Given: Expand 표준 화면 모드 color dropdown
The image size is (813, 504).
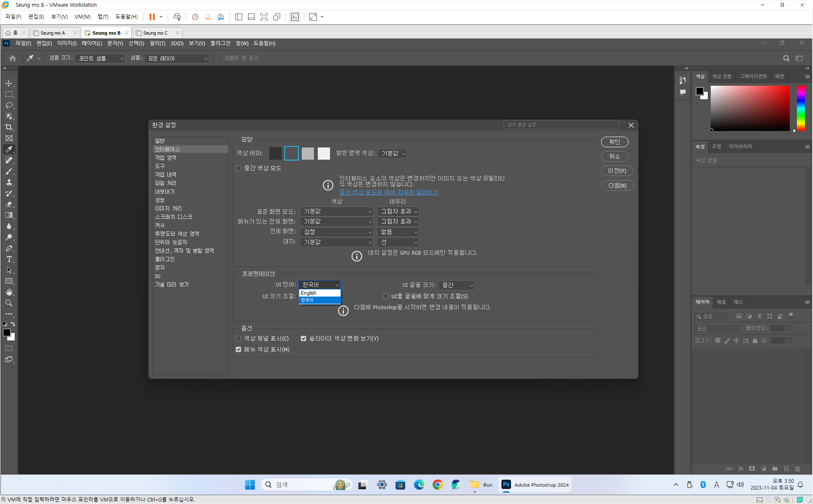Looking at the screenshot, I should 337,211.
